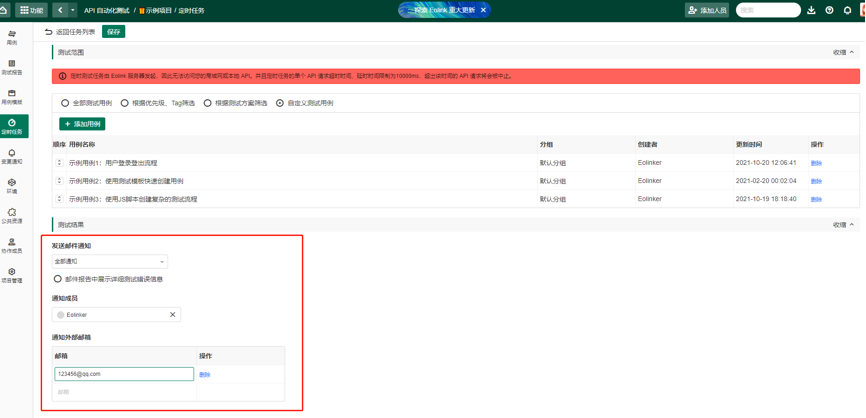This screenshot has width=866, height=418.
Task: Open 协作成员 in the sidebar
Action: [12, 246]
